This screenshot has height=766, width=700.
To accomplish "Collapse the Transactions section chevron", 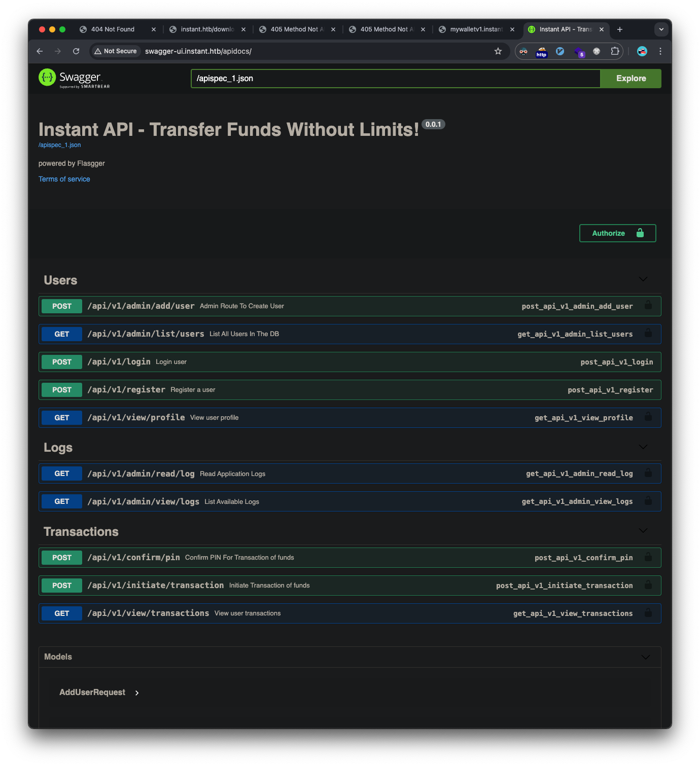I will pyautogui.click(x=643, y=531).
